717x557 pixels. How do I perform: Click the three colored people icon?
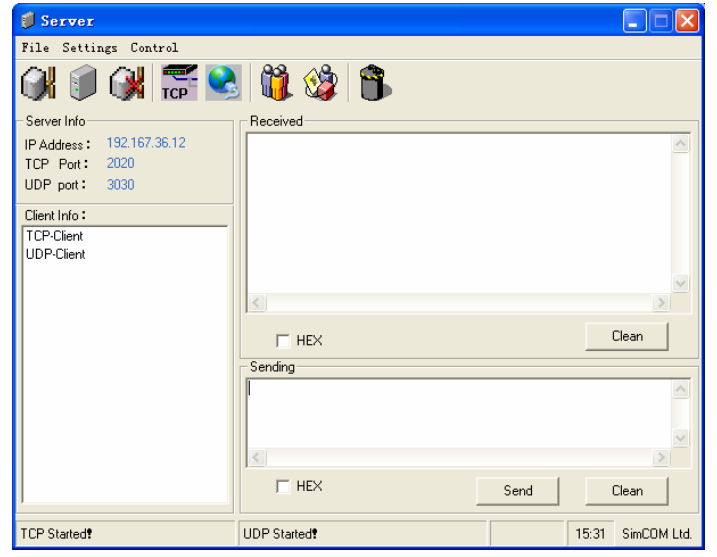pos(276,83)
